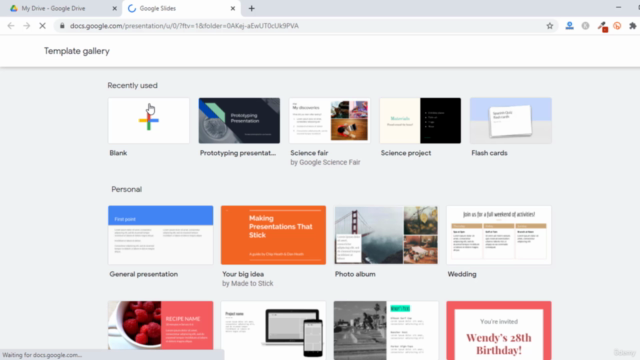The image size is (640, 360).
Task: Bookmark this page with the star icon
Action: pyautogui.click(x=550, y=26)
